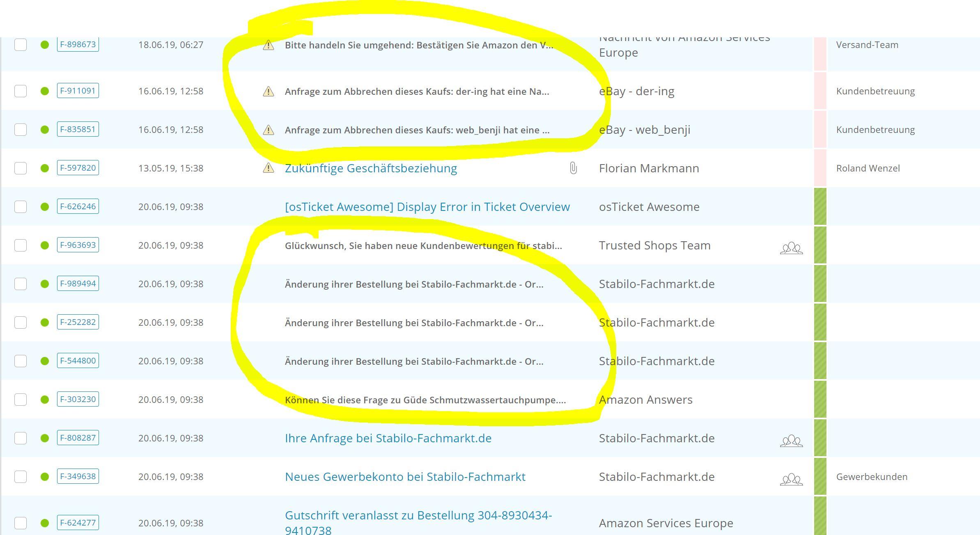Click collaborators icon on Neues Gewerbekonto row
The width and height of the screenshot is (980, 535).
pos(791,479)
